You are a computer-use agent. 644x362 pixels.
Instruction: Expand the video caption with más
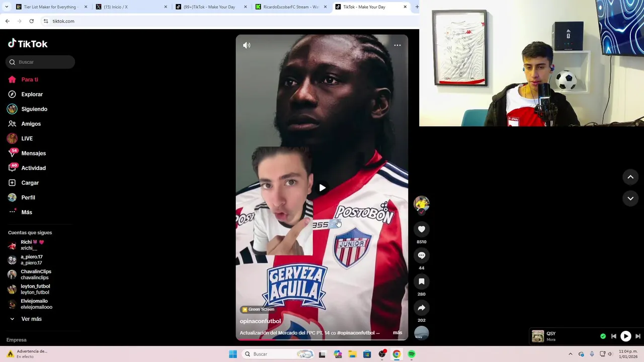point(397,333)
